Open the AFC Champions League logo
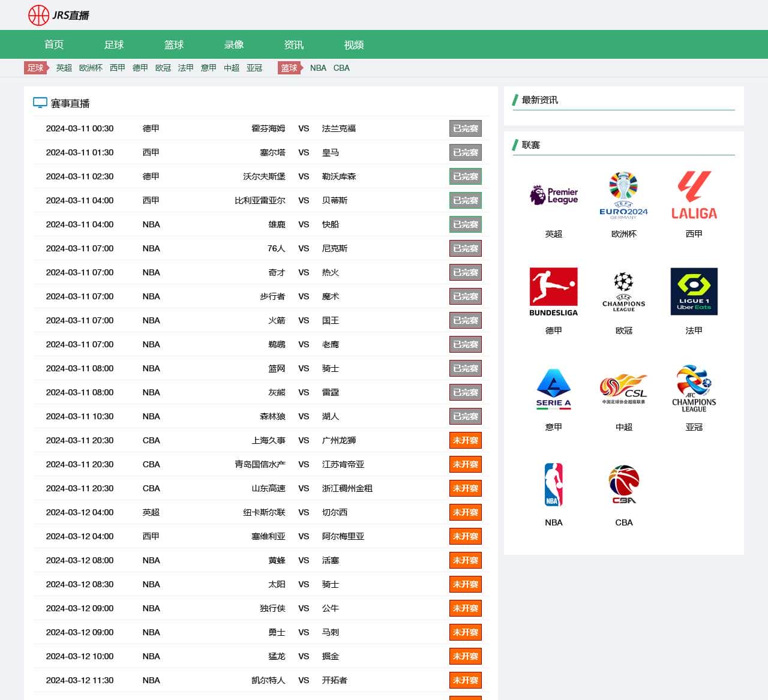 click(x=694, y=389)
